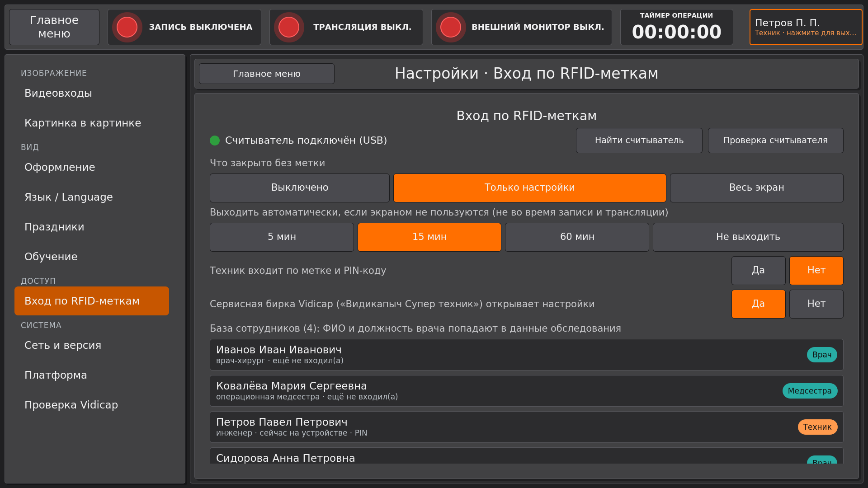The width and height of the screenshot is (868, 488).
Task: Set auto logout to 5 мин
Action: [282, 237]
